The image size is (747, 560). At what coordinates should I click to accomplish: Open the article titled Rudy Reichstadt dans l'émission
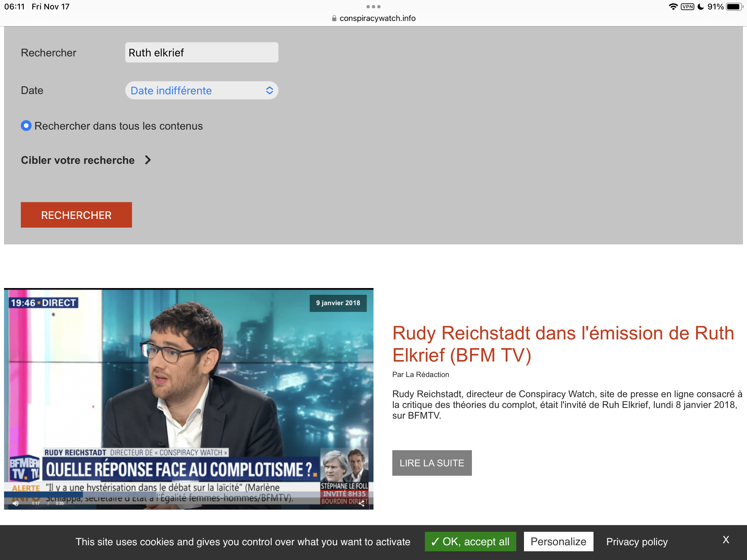[563, 344]
